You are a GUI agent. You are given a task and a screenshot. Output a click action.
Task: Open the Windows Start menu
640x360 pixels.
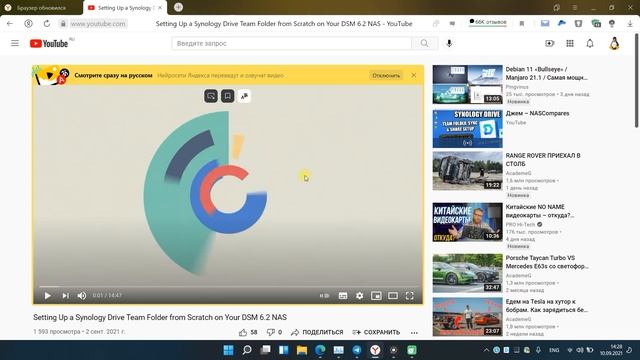tap(229, 350)
